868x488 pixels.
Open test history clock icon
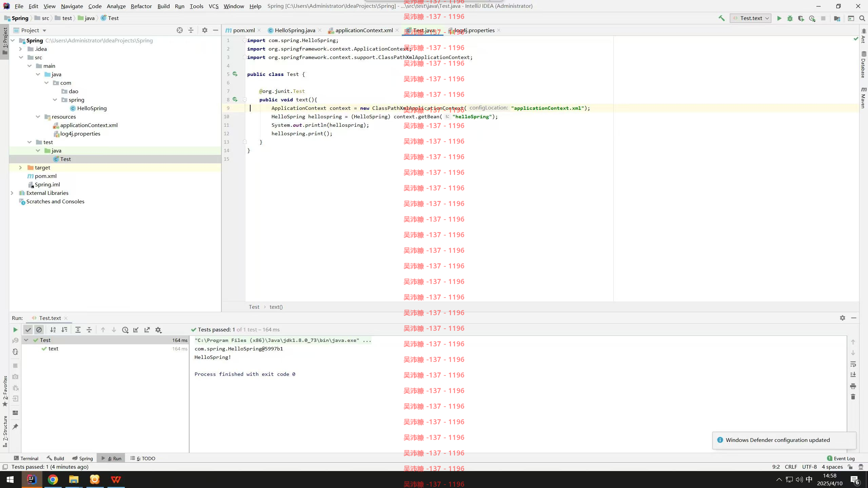point(125,330)
